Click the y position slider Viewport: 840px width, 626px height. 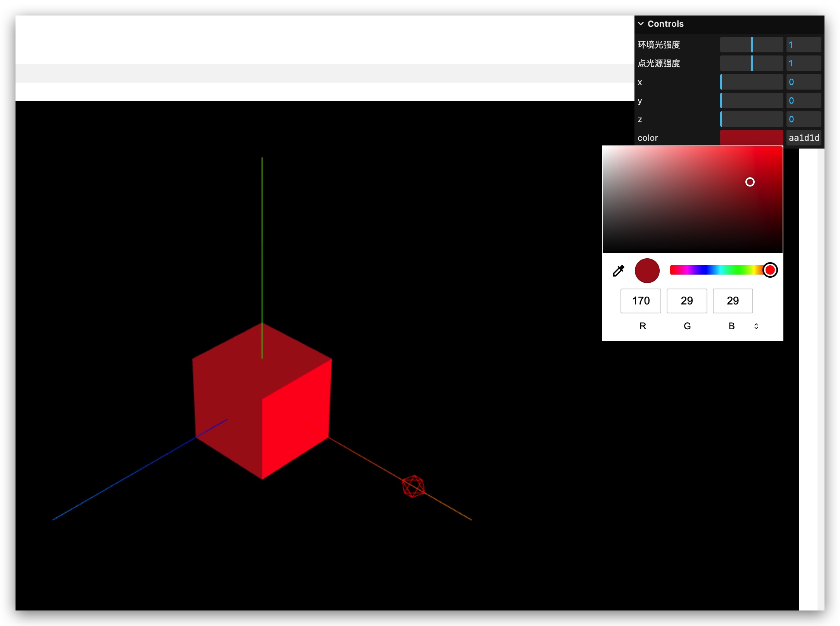point(752,100)
